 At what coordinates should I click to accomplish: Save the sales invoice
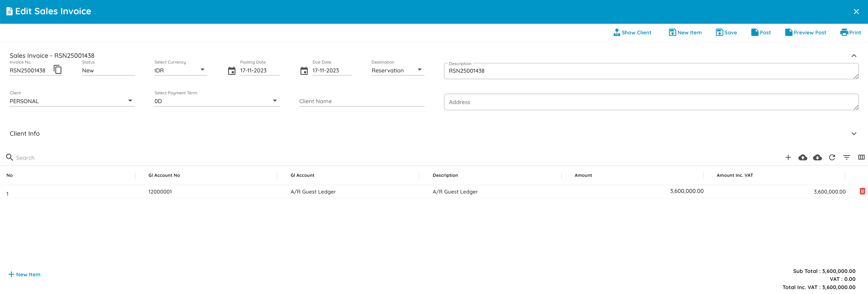pyautogui.click(x=726, y=32)
